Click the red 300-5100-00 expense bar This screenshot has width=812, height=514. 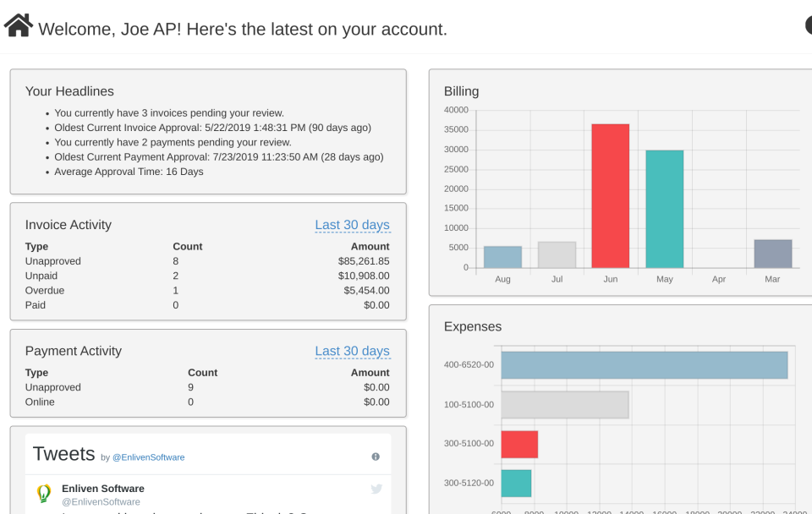point(519,444)
